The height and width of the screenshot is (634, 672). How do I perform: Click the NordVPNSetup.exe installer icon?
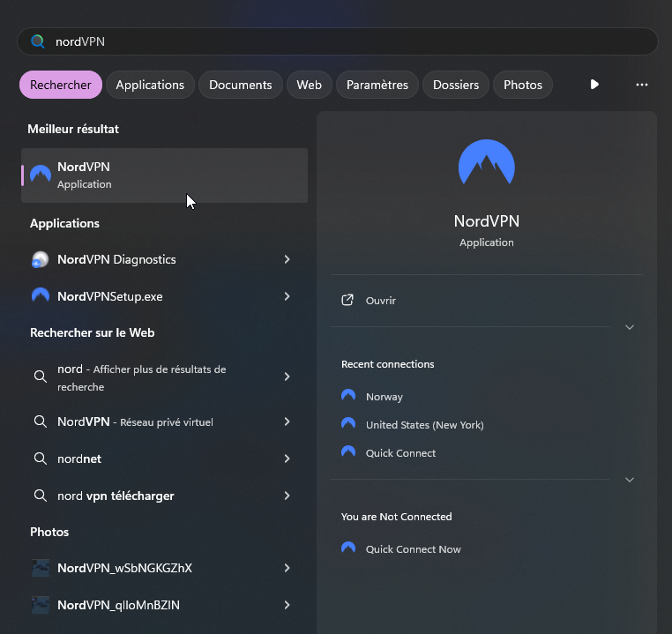pyautogui.click(x=41, y=296)
